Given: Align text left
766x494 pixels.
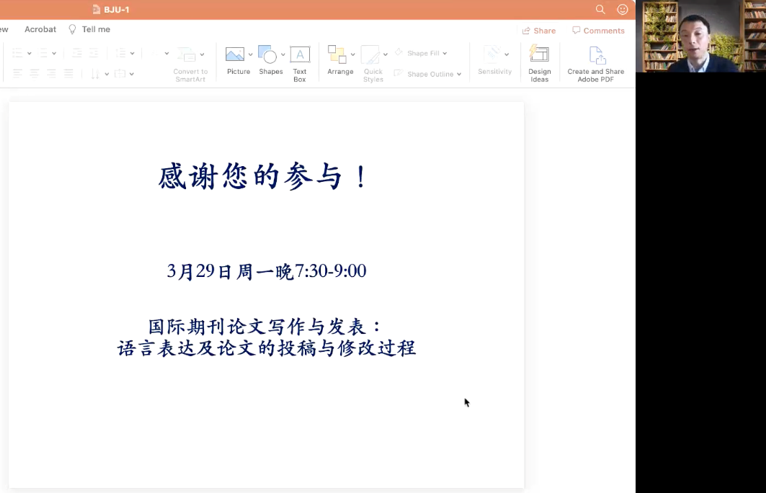Looking at the screenshot, I should pos(18,73).
